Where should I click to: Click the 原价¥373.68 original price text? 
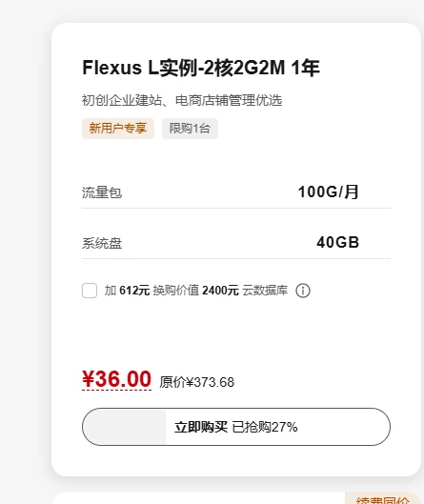(196, 382)
